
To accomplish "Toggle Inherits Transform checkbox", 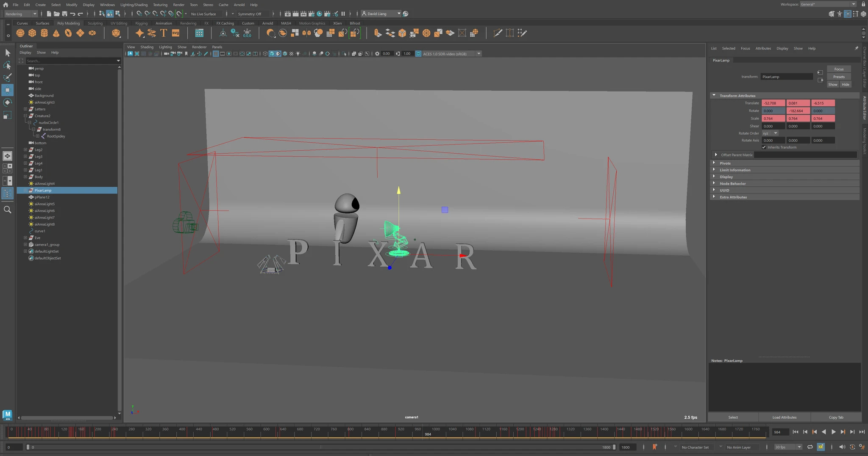I will tap(764, 147).
